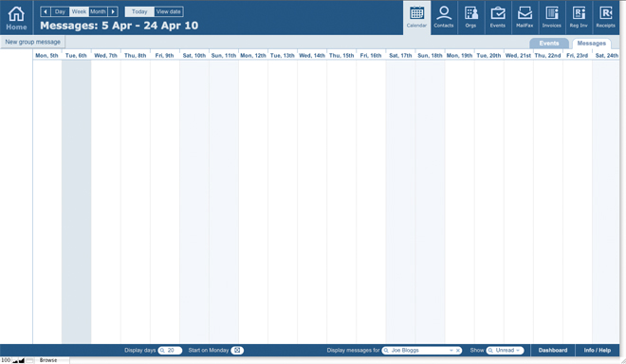Viewport: 626px width, 364px height.
Task: Switch to the Events tab
Action: click(x=549, y=43)
